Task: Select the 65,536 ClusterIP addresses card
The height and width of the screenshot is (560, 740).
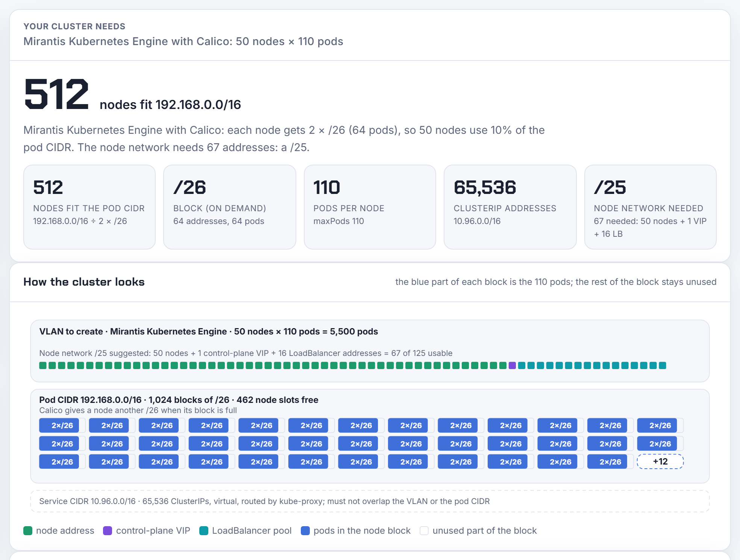Action: [x=510, y=207]
